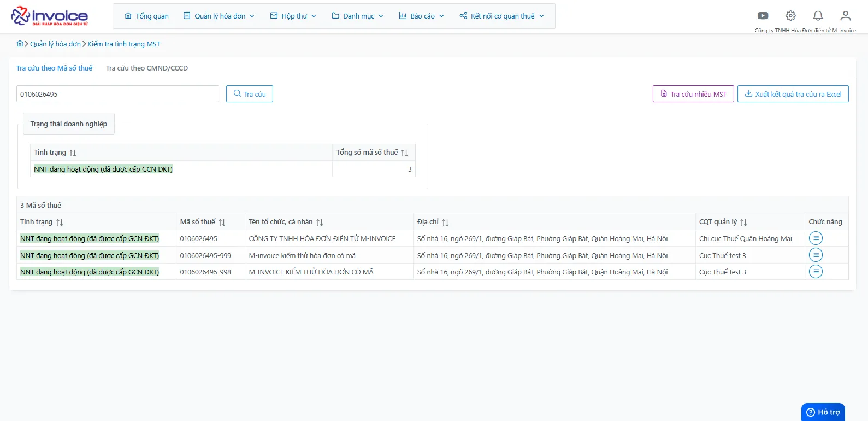Expand the Quản lý hóa đơn dropdown menu
This screenshot has width=868, height=421.
pos(219,16)
